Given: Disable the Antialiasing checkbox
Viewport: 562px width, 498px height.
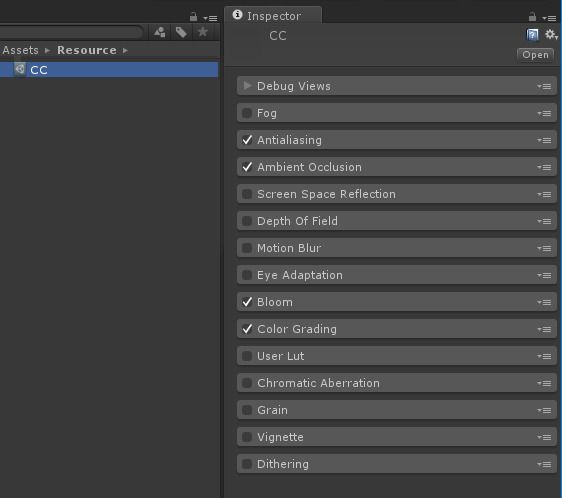Looking at the screenshot, I should pyautogui.click(x=247, y=140).
